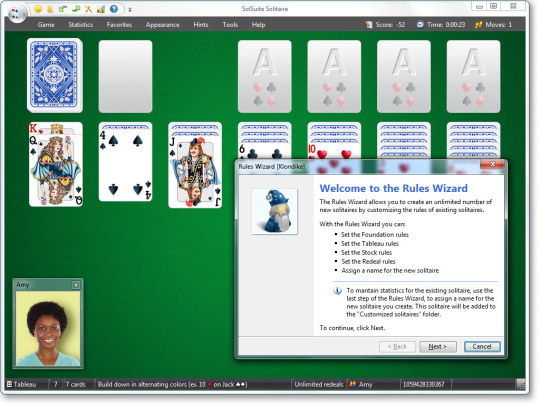This screenshot has width=540, height=405.
Task: Click the Time: 0:00:23 readout
Action: [x=446, y=25]
